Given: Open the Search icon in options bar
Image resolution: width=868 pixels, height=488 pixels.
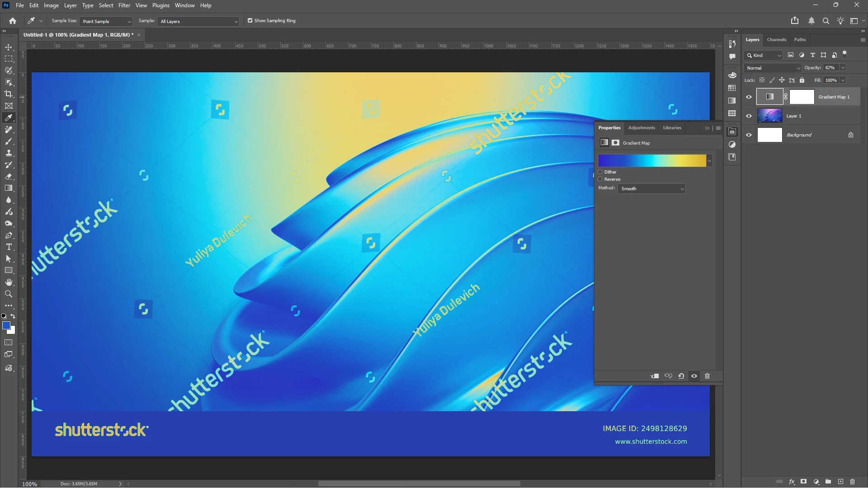Looking at the screenshot, I should [x=826, y=21].
